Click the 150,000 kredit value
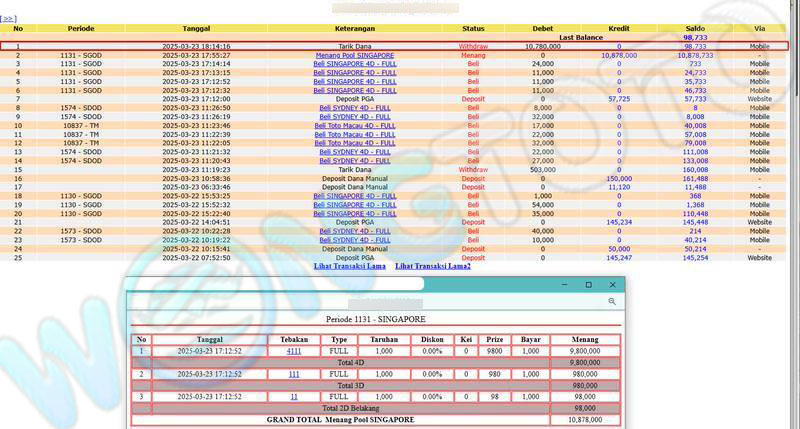This screenshot has height=429, width=800. pyautogui.click(x=619, y=179)
